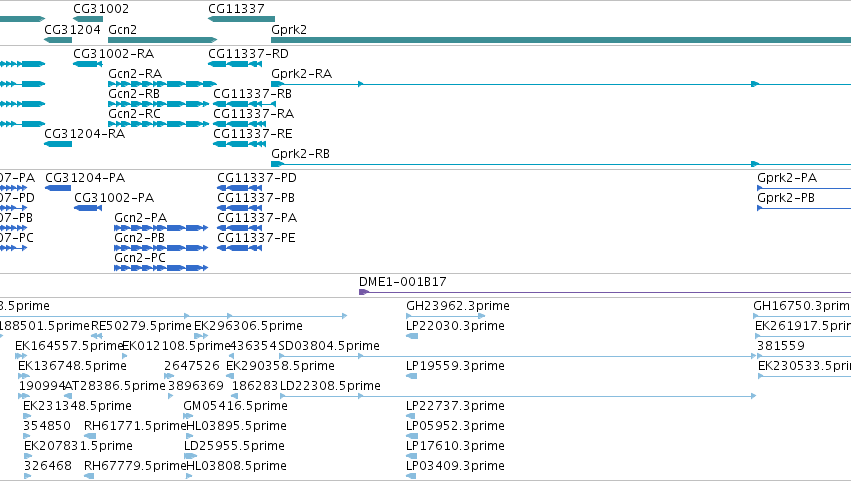Screen dimensions: 851x481
Task: Click EST EK136748.5prime label
Action: [72, 366]
